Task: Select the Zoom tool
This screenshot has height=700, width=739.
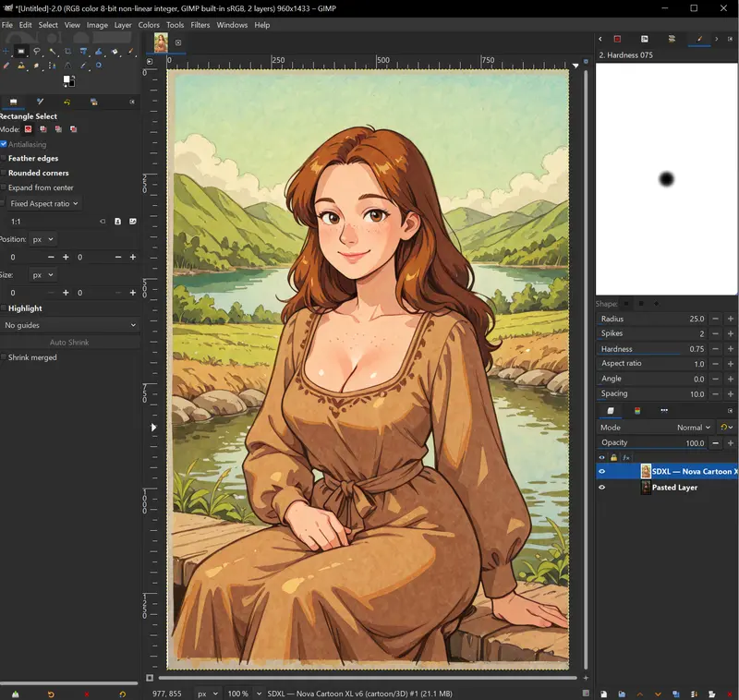Action: [x=99, y=66]
